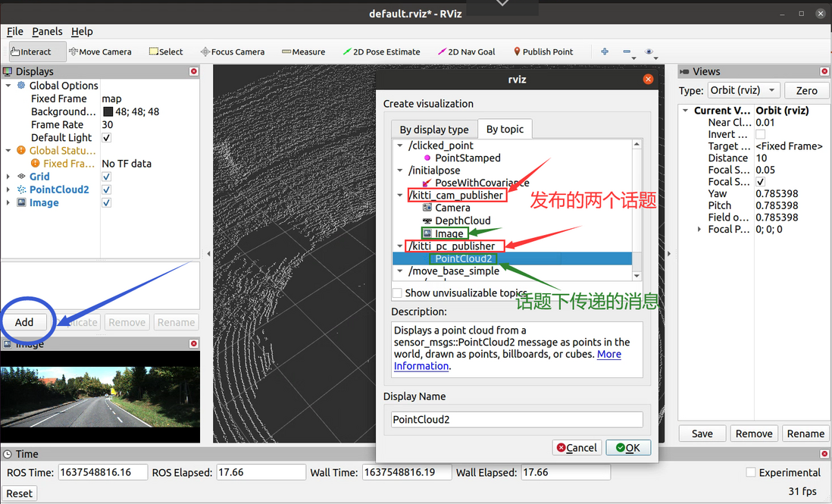832x504 pixels.
Task: Enable the Experimental checkbox
Action: 751,472
